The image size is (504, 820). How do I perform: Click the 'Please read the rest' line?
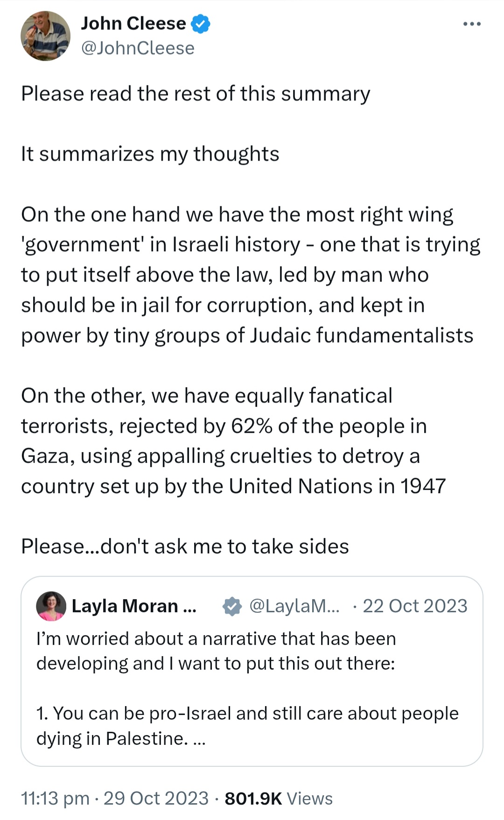coord(196,94)
